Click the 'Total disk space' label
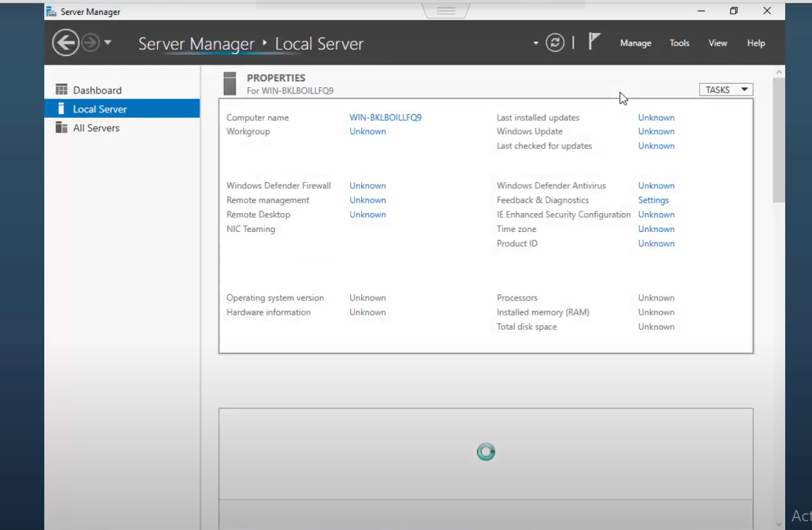This screenshot has width=812, height=530. pyautogui.click(x=526, y=327)
